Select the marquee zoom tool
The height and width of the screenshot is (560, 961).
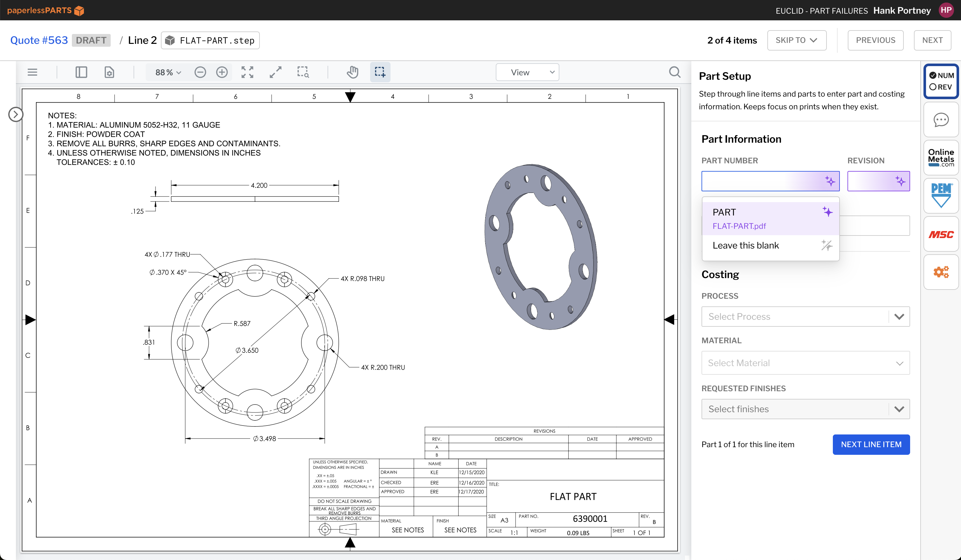click(x=303, y=72)
